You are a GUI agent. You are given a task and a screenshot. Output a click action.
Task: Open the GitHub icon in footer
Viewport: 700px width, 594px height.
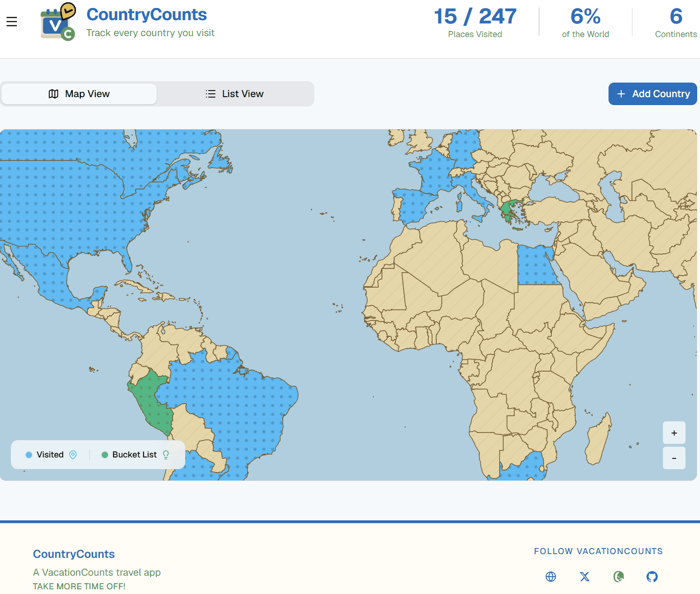tap(652, 577)
